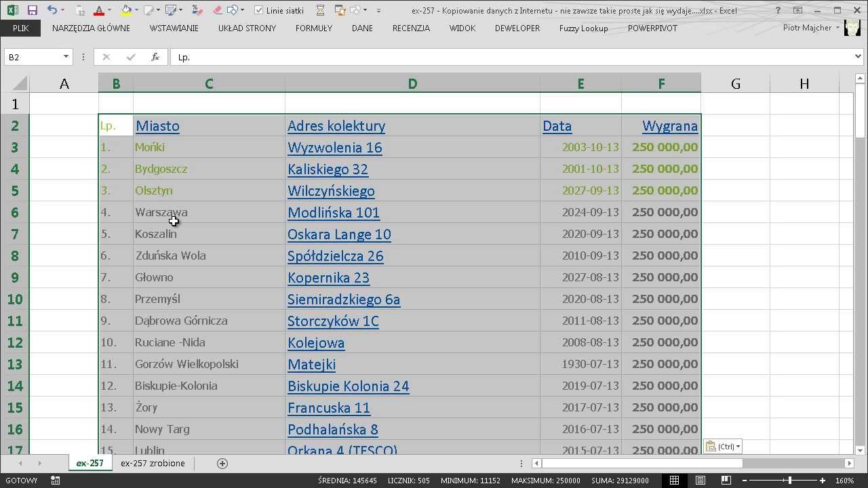This screenshot has width=868, height=488.
Task: Open the Paste Options (Ctrl) dropdown
Action: [x=723, y=446]
